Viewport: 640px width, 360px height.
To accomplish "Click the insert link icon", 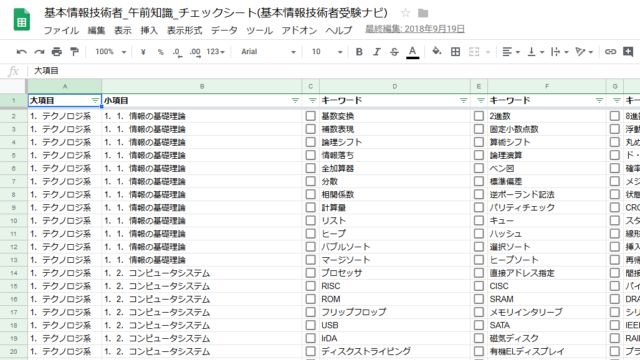I will [x=610, y=52].
